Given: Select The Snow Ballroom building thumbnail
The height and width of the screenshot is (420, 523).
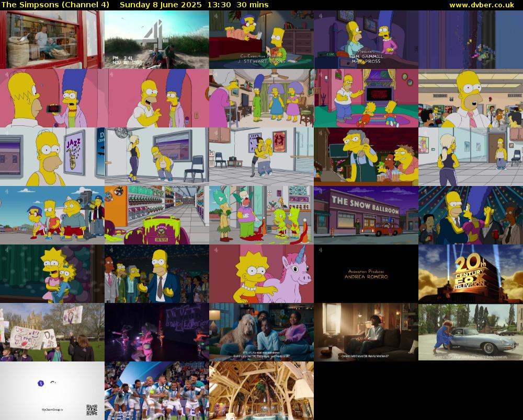Looking at the screenshot, I should 366,215.
